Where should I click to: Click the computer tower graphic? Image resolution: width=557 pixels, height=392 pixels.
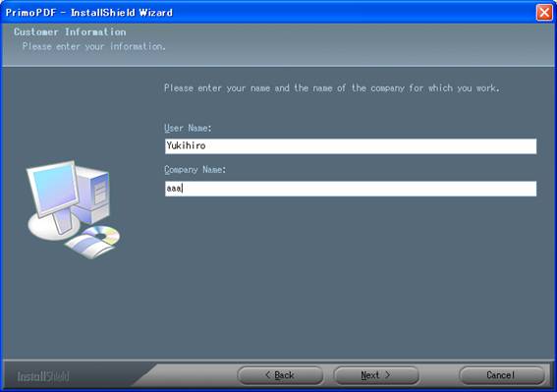pyautogui.click(x=93, y=195)
